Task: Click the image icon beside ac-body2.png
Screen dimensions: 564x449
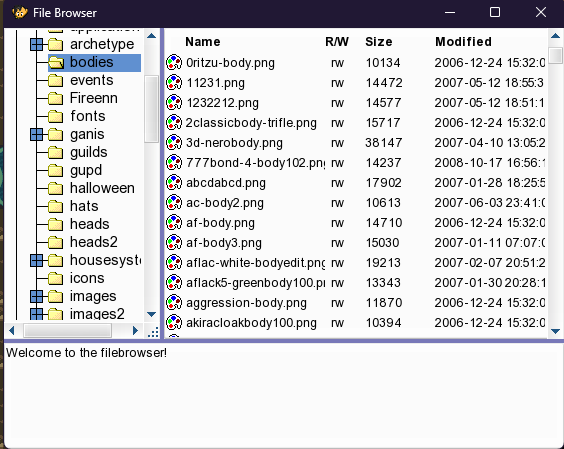Action: (174, 203)
